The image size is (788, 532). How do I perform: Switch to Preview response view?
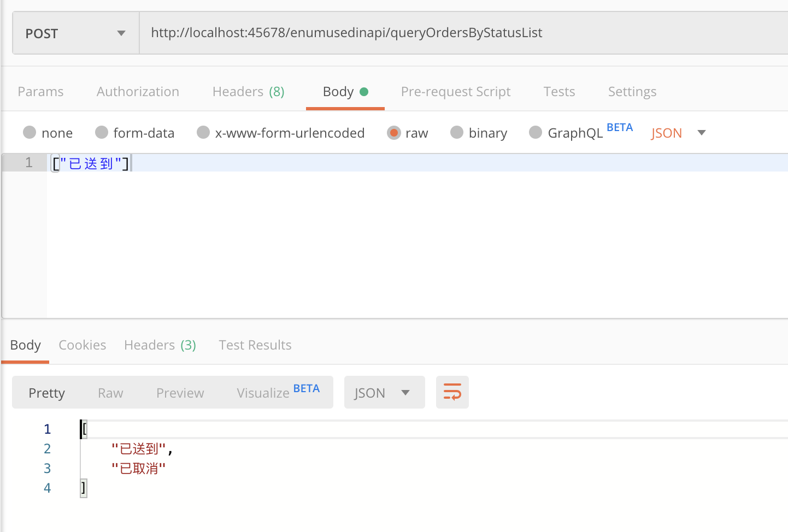tap(180, 393)
